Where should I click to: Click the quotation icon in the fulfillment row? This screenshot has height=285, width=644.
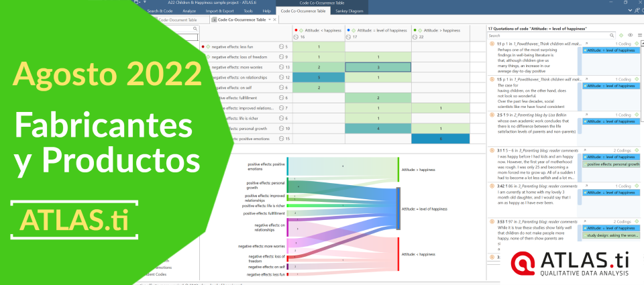click(281, 98)
